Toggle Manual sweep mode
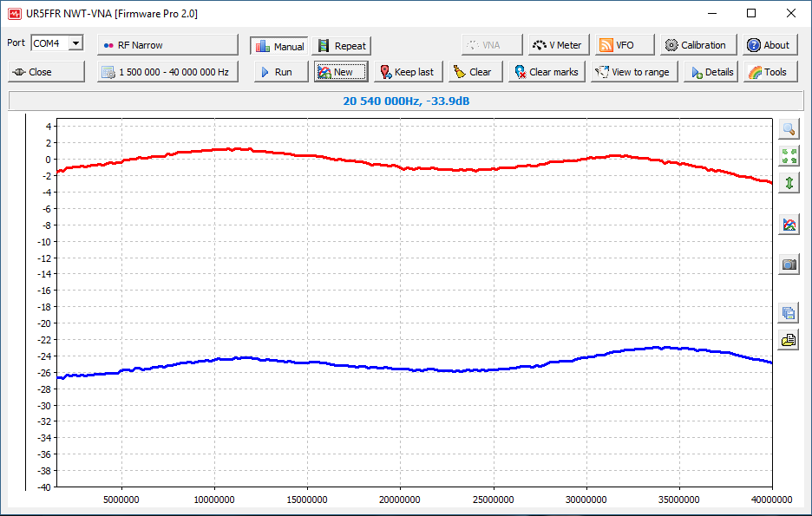 279,46
